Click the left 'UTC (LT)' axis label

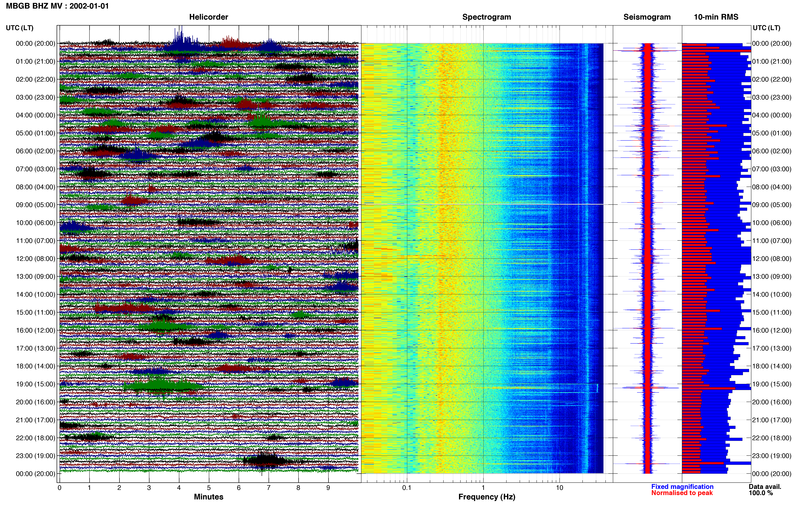(x=19, y=28)
